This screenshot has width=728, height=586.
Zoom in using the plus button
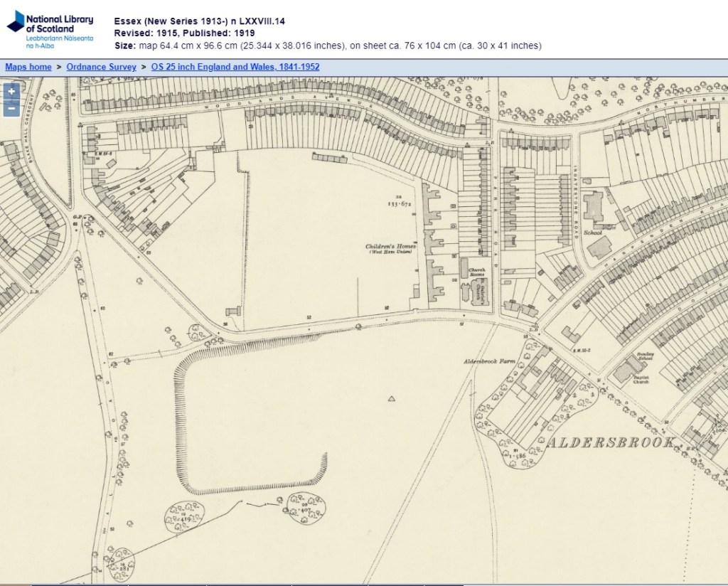[12, 92]
